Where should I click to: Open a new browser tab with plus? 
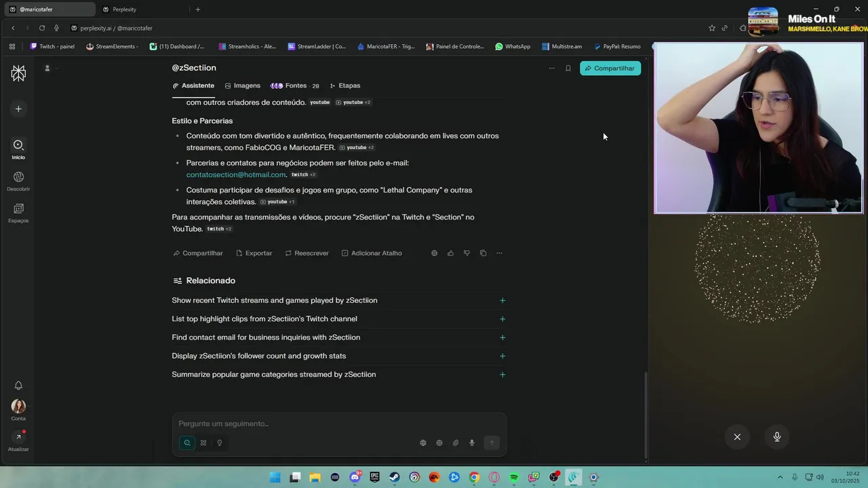(x=198, y=9)
